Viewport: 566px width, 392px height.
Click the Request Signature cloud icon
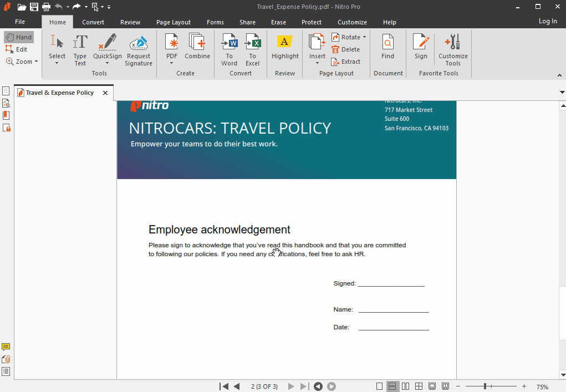(139, 43)
